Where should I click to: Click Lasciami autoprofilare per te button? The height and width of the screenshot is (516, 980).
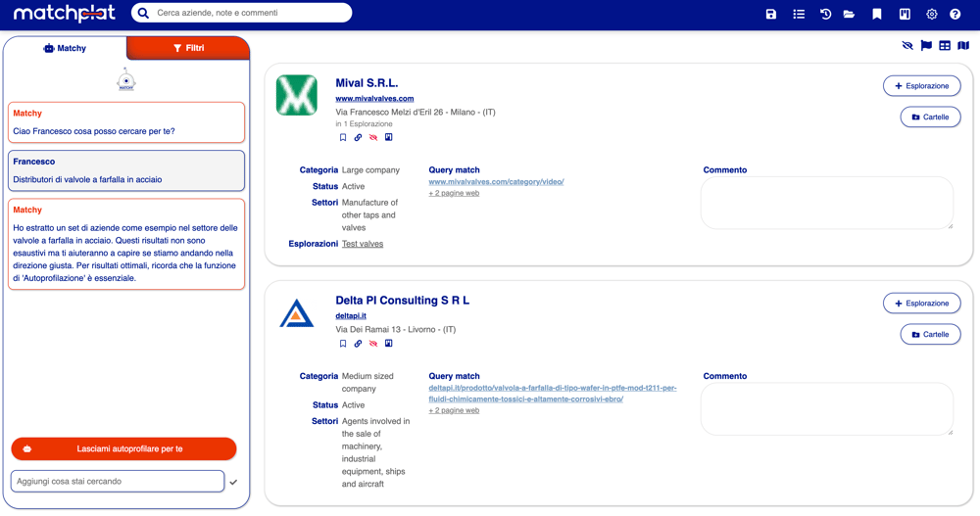tap(123, 448)
